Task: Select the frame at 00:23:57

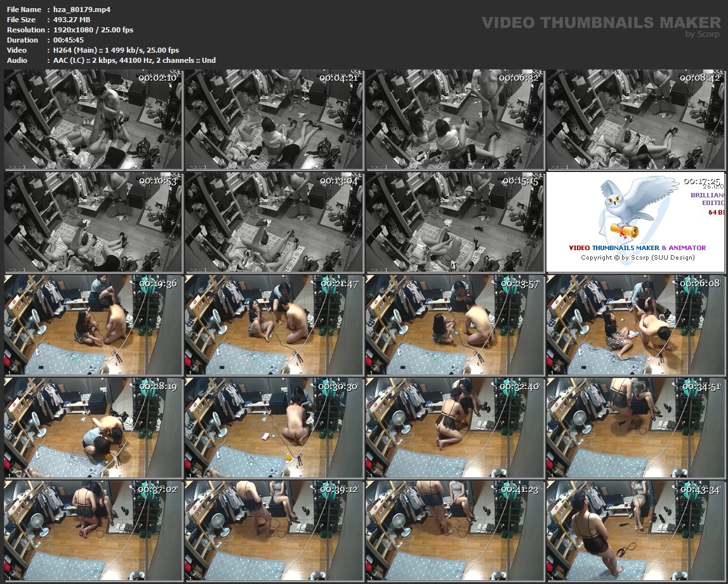Action: click(454, 325)
